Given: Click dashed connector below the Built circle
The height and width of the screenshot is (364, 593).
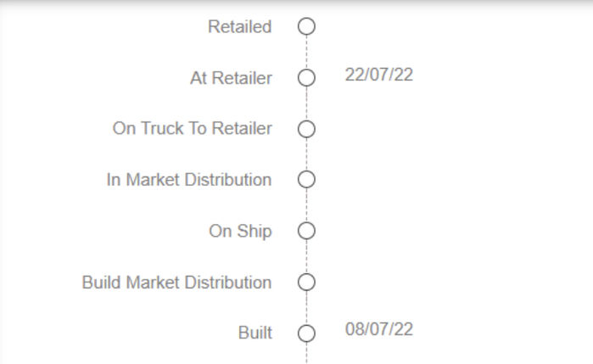Looking at the screenshot, I should pyautogui.click(x=306, y=353).
